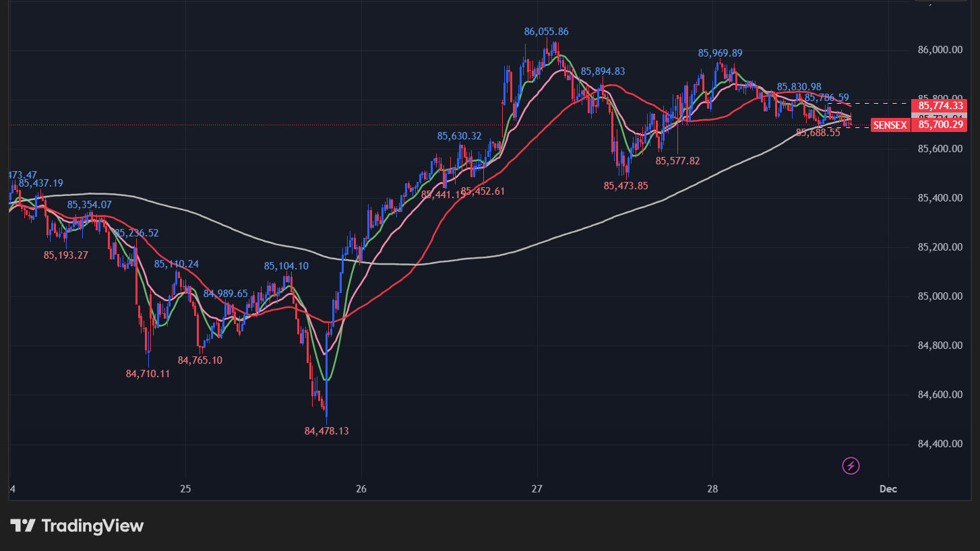Click the 86,055.86 peak high label

[546, 32]
